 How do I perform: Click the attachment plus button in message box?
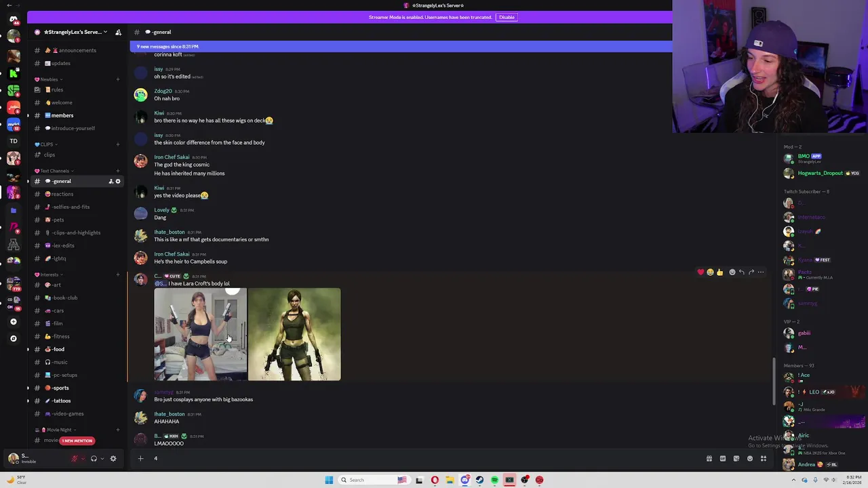pyautogui.click(x=140, y=458)
